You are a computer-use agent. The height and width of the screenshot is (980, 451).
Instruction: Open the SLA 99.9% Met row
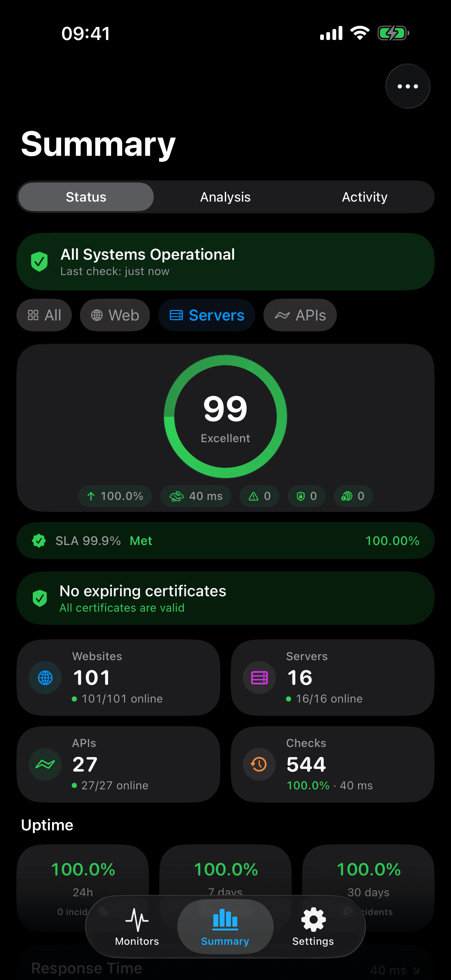coord(225,541)
